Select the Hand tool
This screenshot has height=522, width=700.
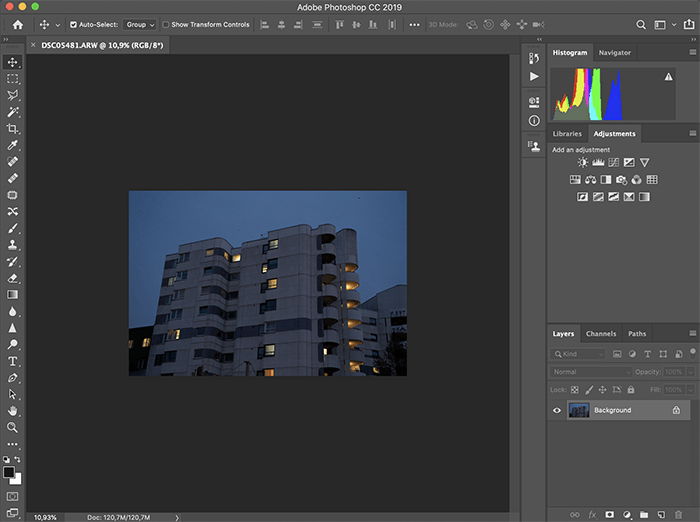tap(13, 410)
